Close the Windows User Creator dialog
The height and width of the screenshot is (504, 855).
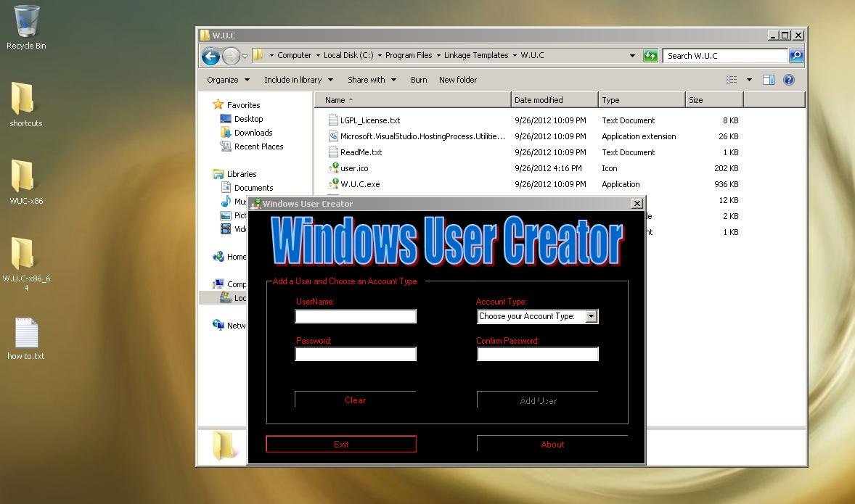637,204
